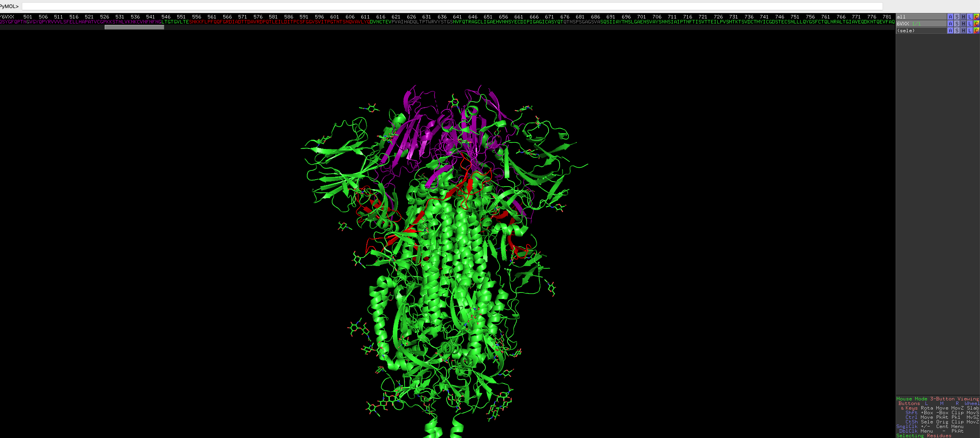Open the Label menu for (sele) selection
The image size is (980, 438).
pyautogui.click(x=970, y=31)
